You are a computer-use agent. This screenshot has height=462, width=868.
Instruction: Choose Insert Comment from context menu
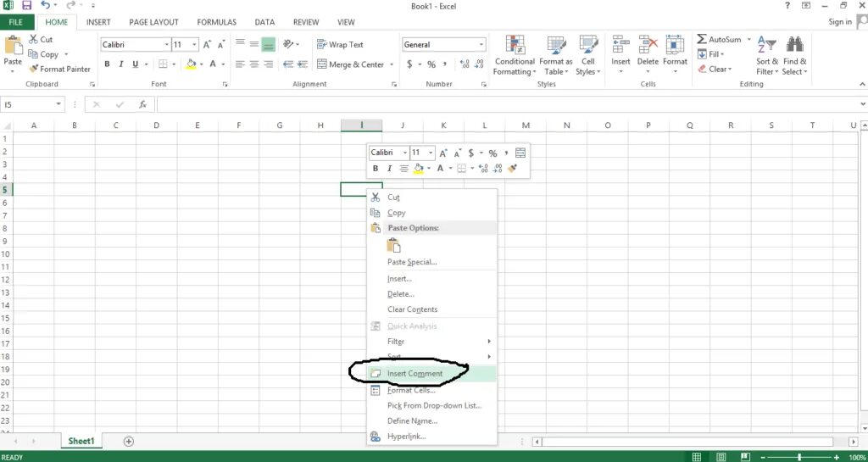pyautogui.click(x=431, y=374)
